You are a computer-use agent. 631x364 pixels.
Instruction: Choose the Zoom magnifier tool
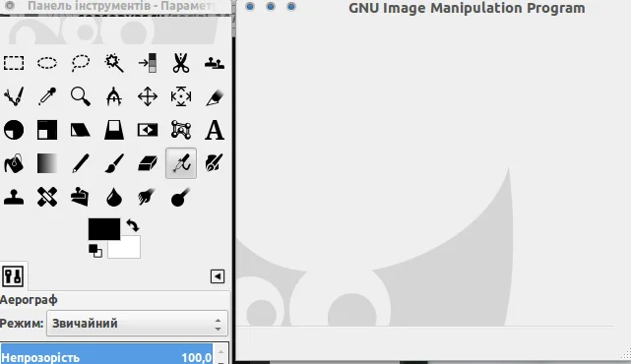81,96
